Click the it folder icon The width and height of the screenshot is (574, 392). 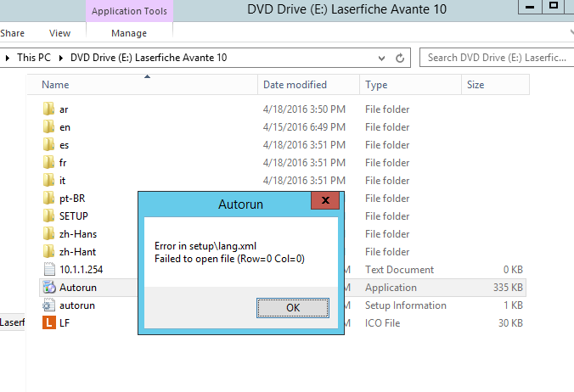click(48, 180)
